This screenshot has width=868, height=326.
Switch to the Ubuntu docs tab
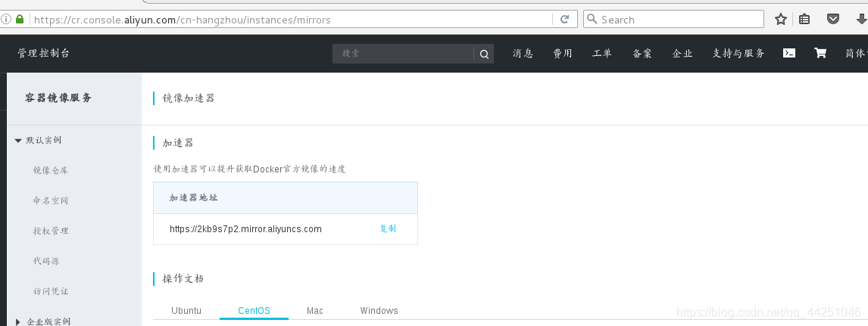(186, 311)
